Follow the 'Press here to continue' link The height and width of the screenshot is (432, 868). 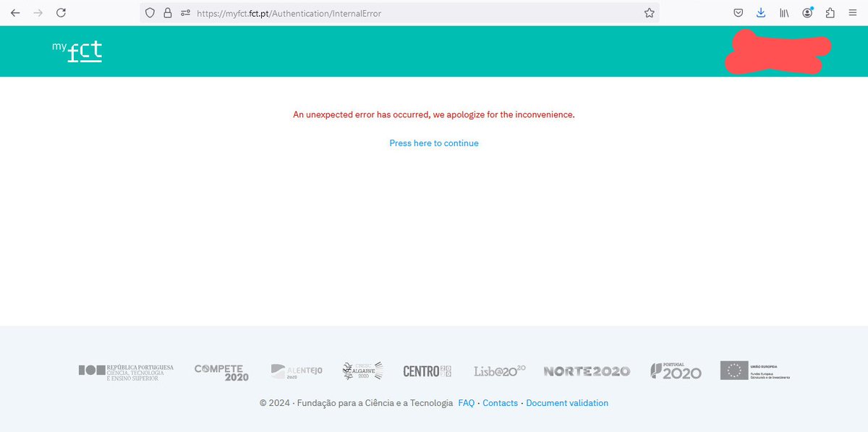(x=434, y=143)
